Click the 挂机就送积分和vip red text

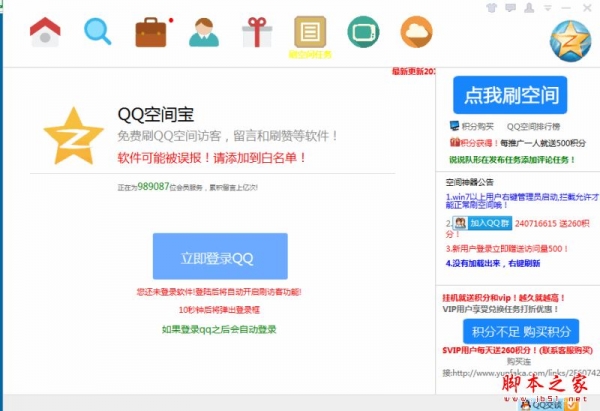[x=504, y=298]
